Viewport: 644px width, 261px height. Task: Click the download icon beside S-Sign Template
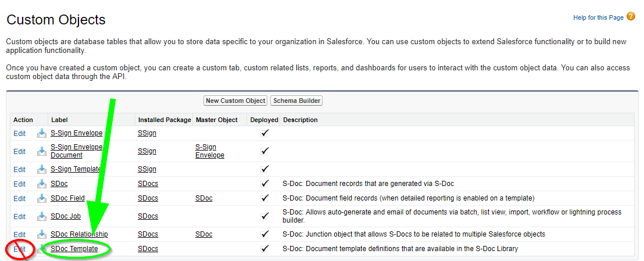point(41,169)
